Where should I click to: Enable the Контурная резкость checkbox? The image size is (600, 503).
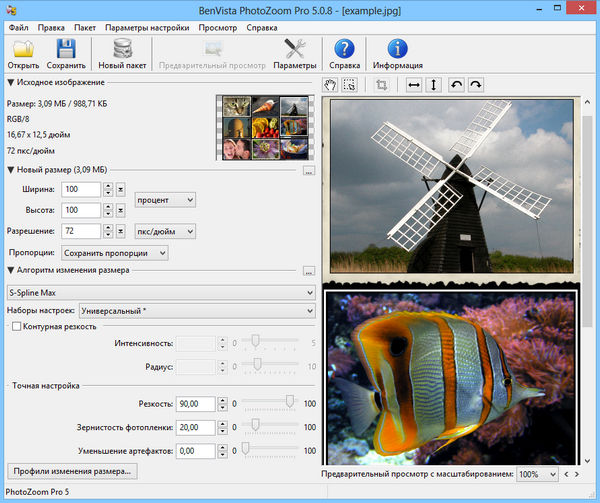pyautogui.click(x=15, y=326)
